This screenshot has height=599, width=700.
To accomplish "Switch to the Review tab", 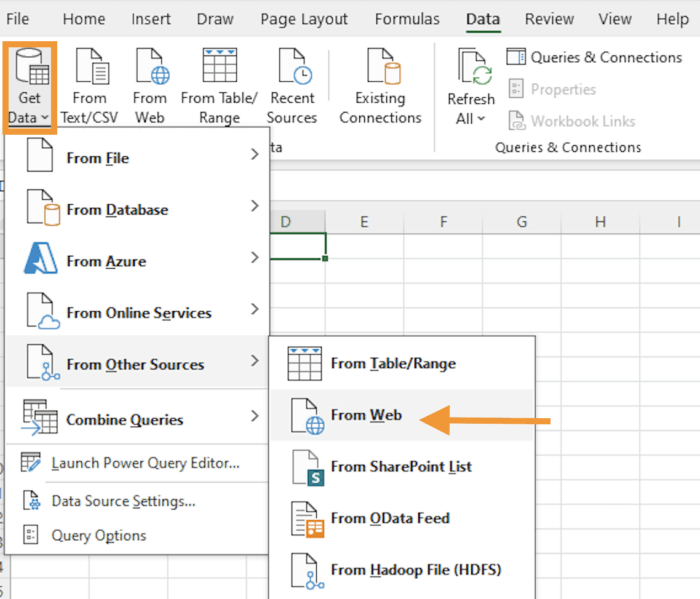I will tap(550, 19).
